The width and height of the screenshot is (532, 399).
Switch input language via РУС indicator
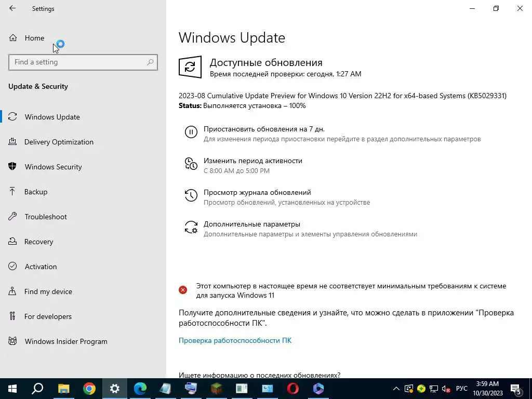(462, 389)
